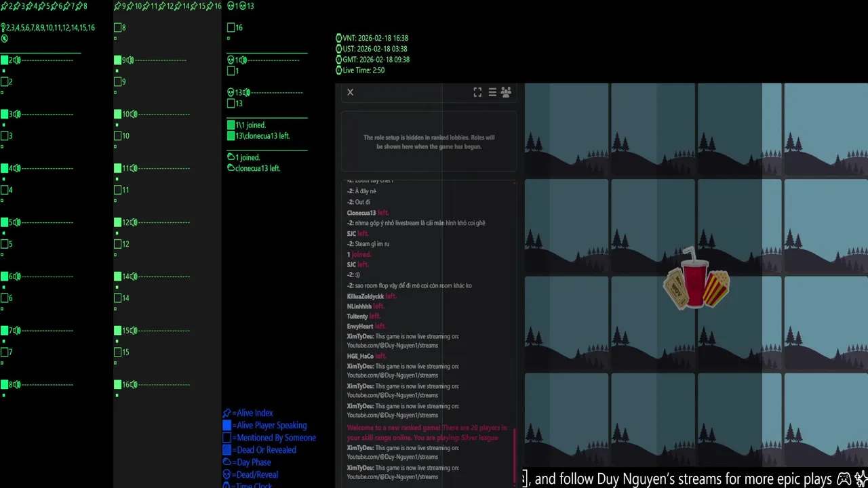The width and height of the screenshot is (868, 488).
Task: Open Youtube.com/@Duy-Nguyen1/streams link in last message
Action: coord(393,477)
